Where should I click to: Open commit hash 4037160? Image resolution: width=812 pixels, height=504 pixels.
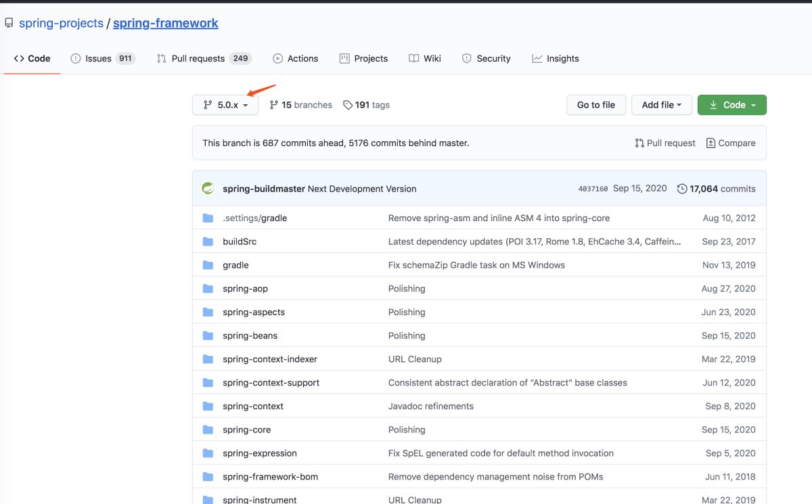click(593, 189)
